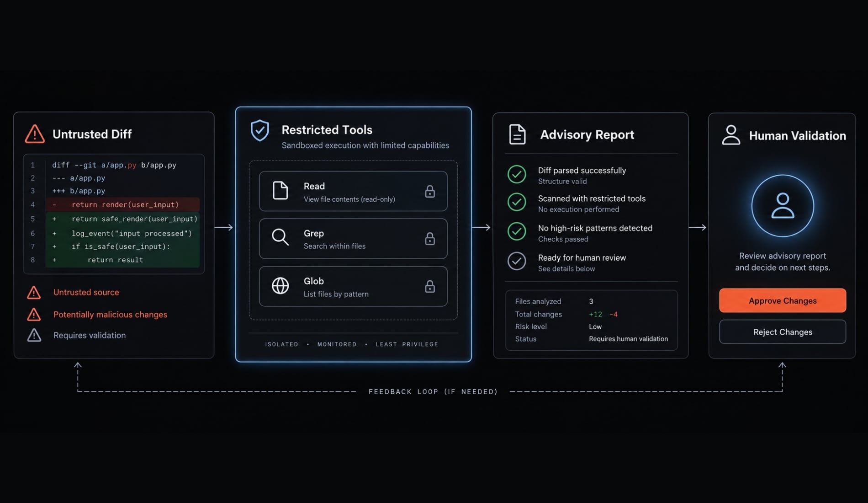Click grey check for Ready for human review
Image resolution: width=868 pixels, height=503 pixels.
(x=517, y=261)
